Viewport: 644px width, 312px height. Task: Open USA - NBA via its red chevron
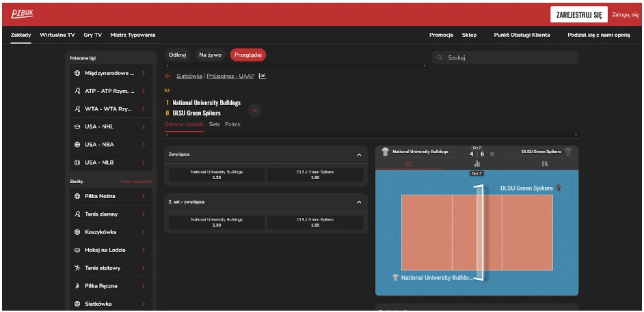click(144, 145)
